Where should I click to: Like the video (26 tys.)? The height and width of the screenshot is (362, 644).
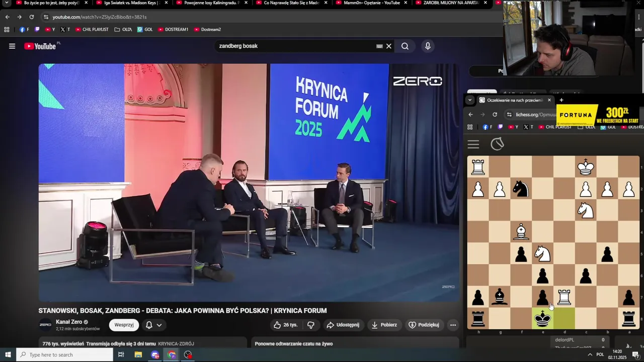point(286,325)
